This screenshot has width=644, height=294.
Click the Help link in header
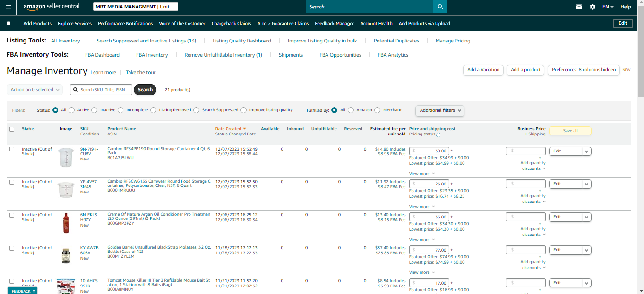[626, 7]
